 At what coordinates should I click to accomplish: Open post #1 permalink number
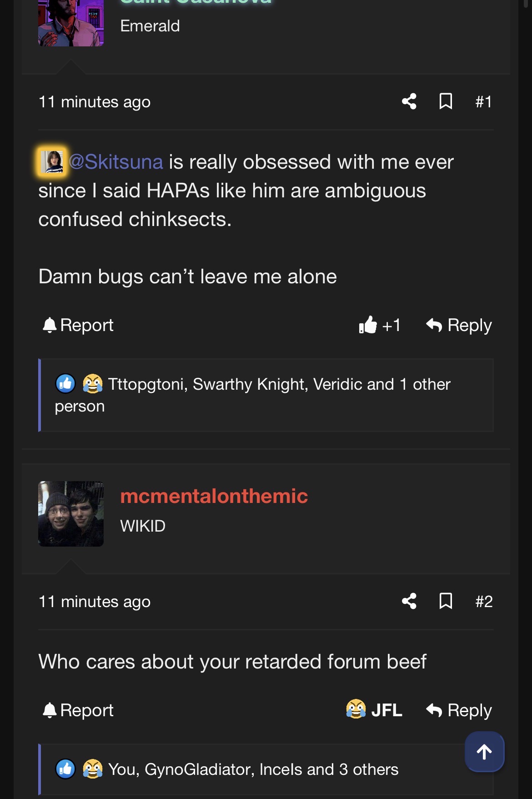click(483, 101)
